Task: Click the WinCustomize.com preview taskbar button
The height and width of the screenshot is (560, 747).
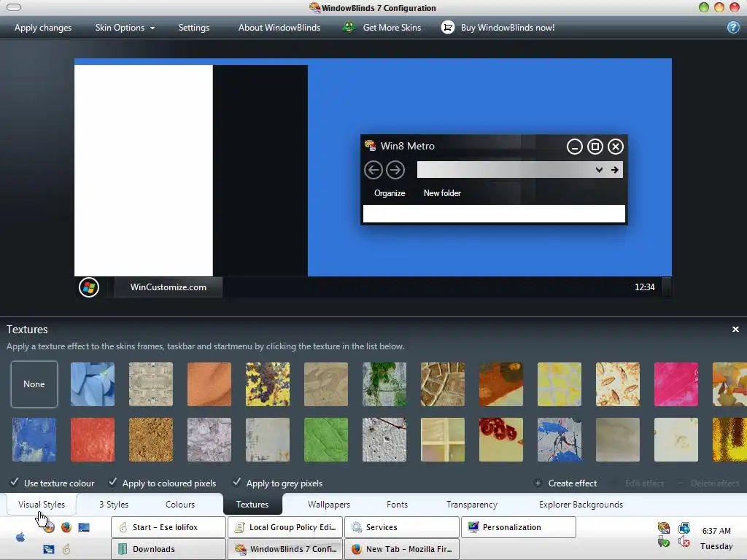Action: point(169,287)
